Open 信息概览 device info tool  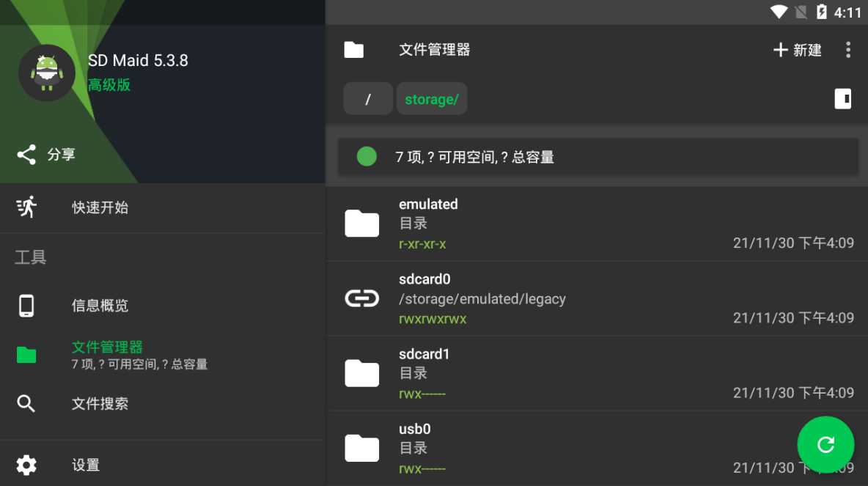[x=26, y=306]
